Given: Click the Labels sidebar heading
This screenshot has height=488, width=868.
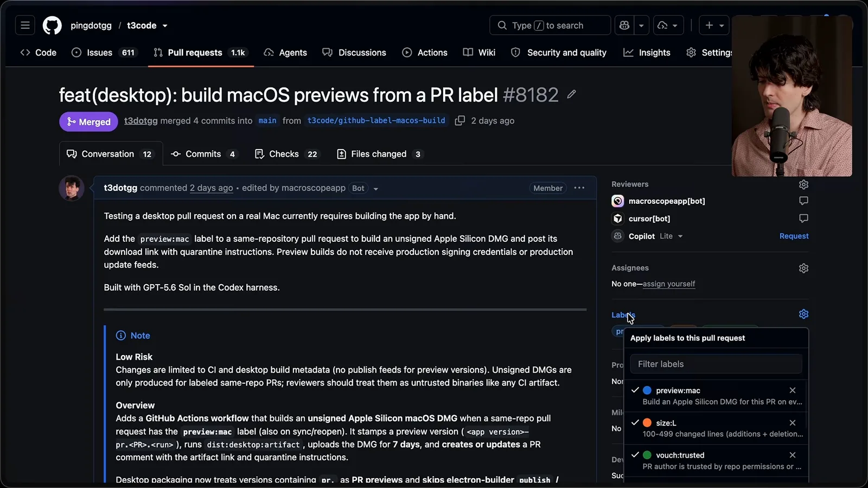Looking at the screenshot, I should [623, 314].
